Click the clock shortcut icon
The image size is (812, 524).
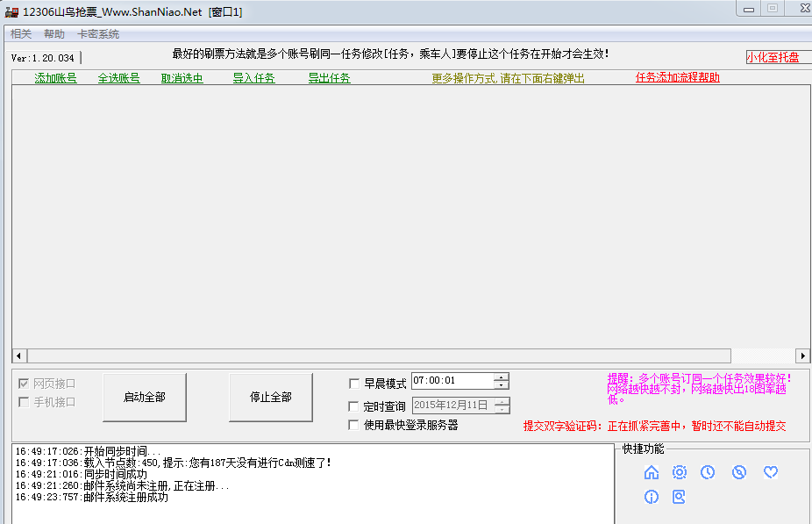pyautogui.click(x=708, y=472)
